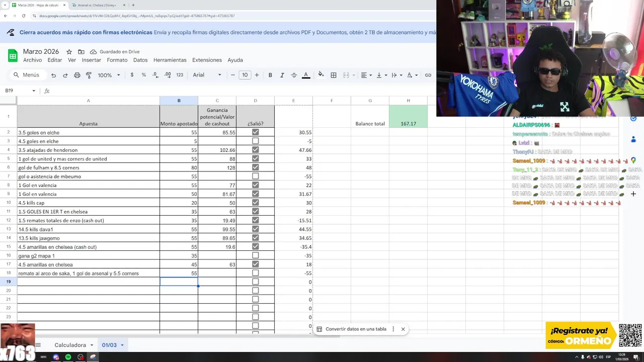
Task: Redo the last action
Action: coord(65,75)
